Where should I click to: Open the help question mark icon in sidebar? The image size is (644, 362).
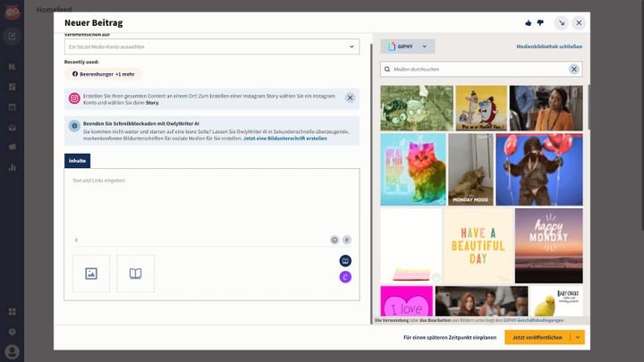12,332
